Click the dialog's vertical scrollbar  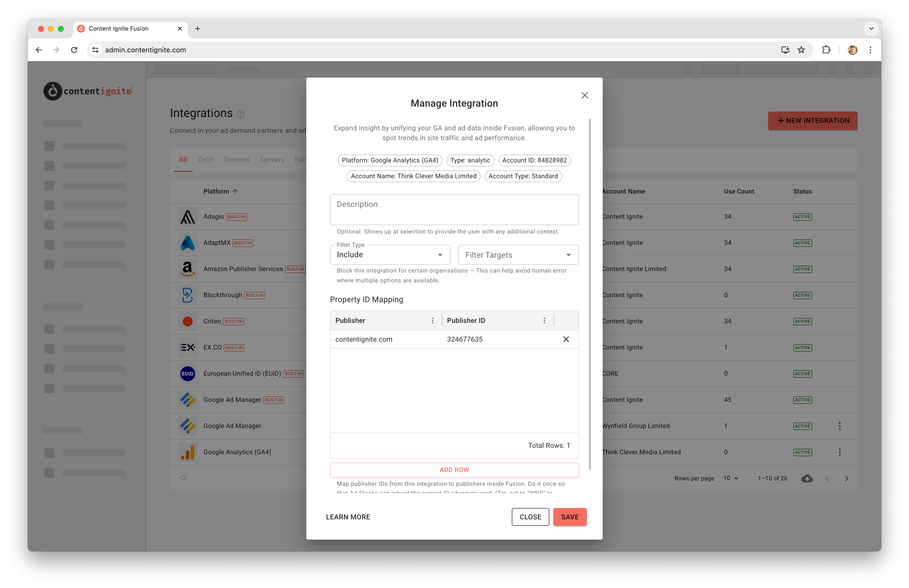click(590, 294)
